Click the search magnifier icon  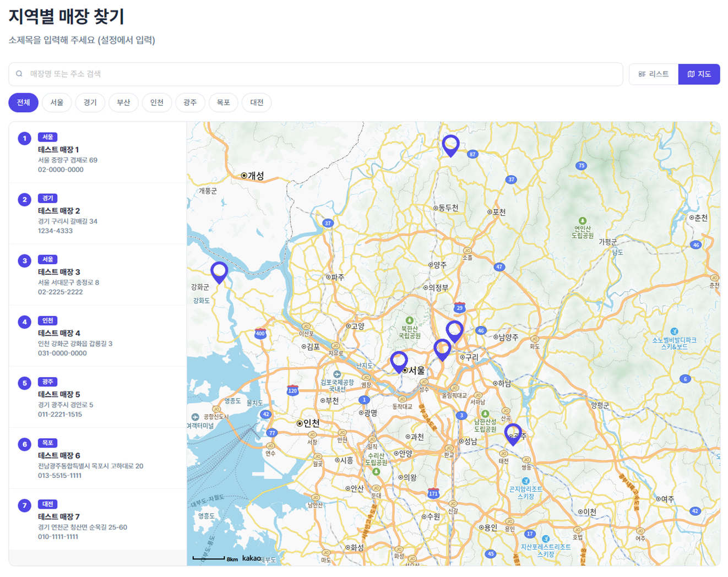19,74
